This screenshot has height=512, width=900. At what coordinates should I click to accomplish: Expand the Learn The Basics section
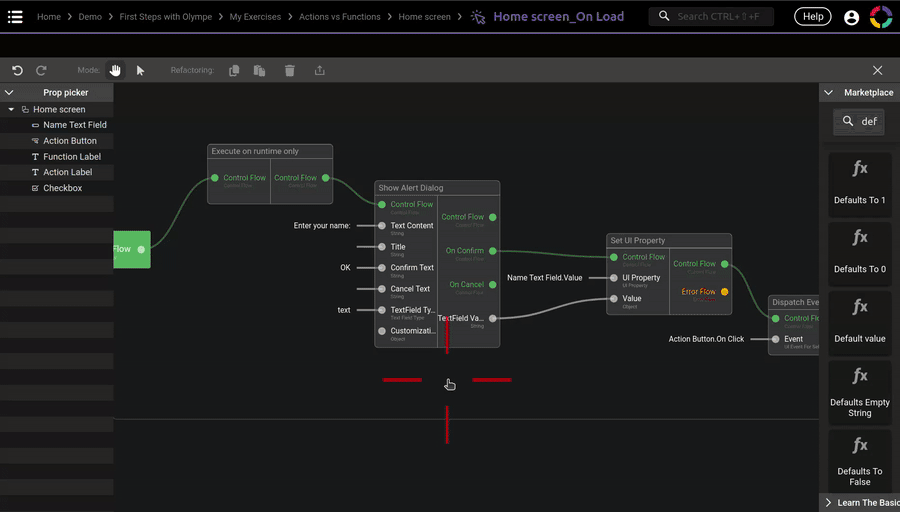coord(828,502)
